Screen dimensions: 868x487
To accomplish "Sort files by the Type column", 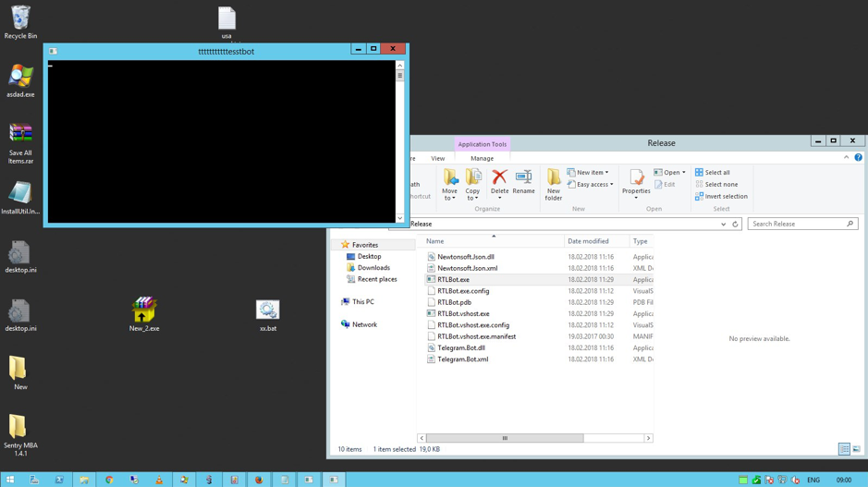I will (641, 241).
